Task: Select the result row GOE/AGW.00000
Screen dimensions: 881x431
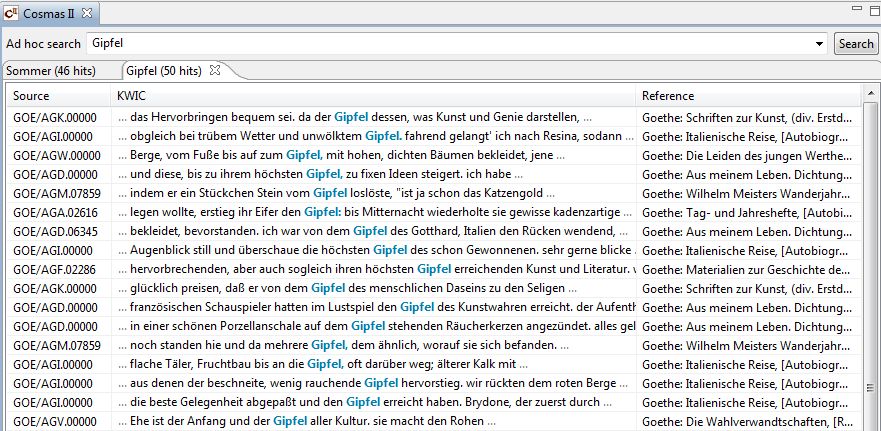Action: click(56, 155)
